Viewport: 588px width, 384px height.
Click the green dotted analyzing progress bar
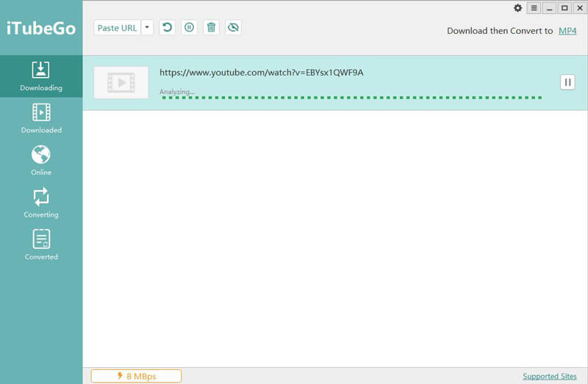351,98
